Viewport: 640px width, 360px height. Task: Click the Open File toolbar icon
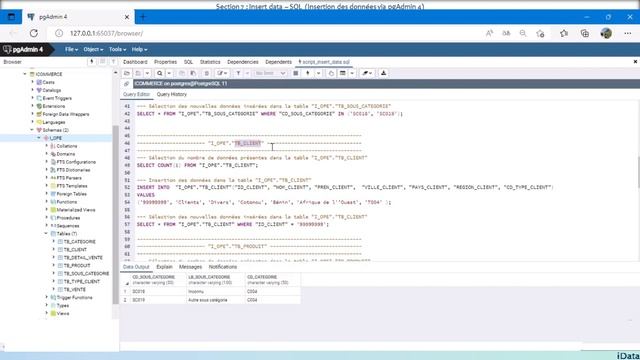click(x=127, y=73)
